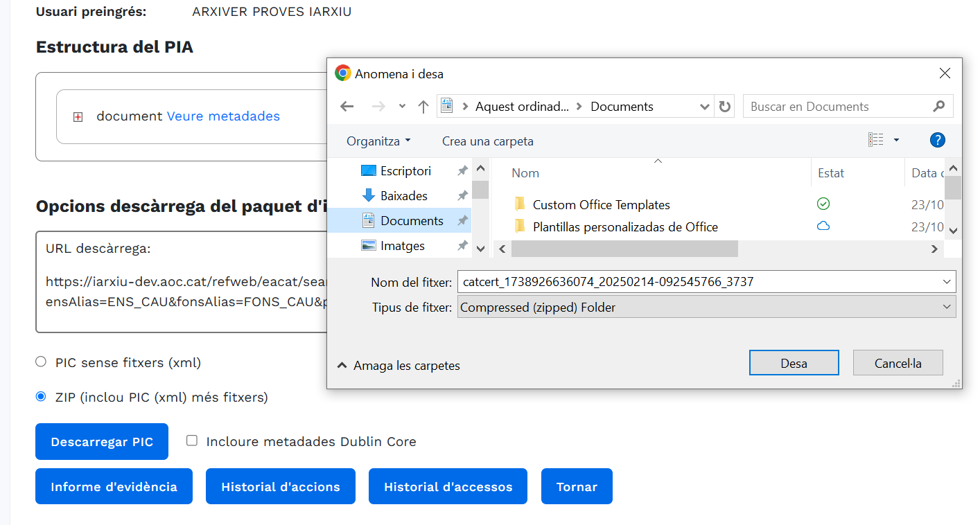
Task: Click the Imatges picture icon
Action: click(x=369, y=246)
